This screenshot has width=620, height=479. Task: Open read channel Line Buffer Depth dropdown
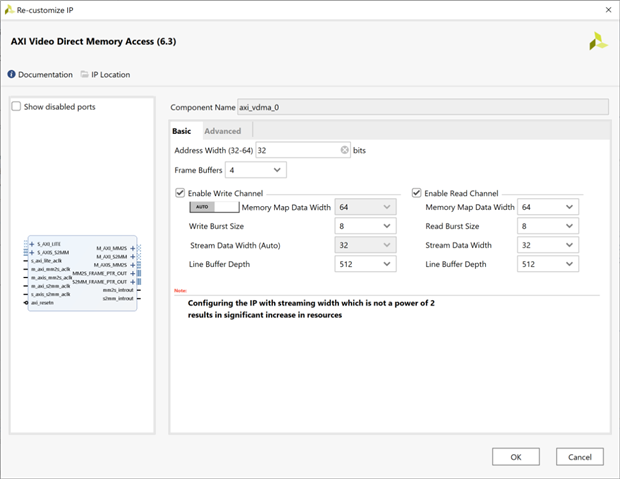point(547,264)
